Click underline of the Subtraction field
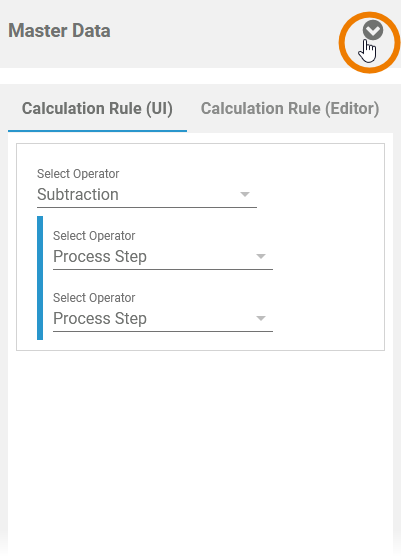Screen dimensions: 401x557 pyautogui.click(x=147, y=207)
